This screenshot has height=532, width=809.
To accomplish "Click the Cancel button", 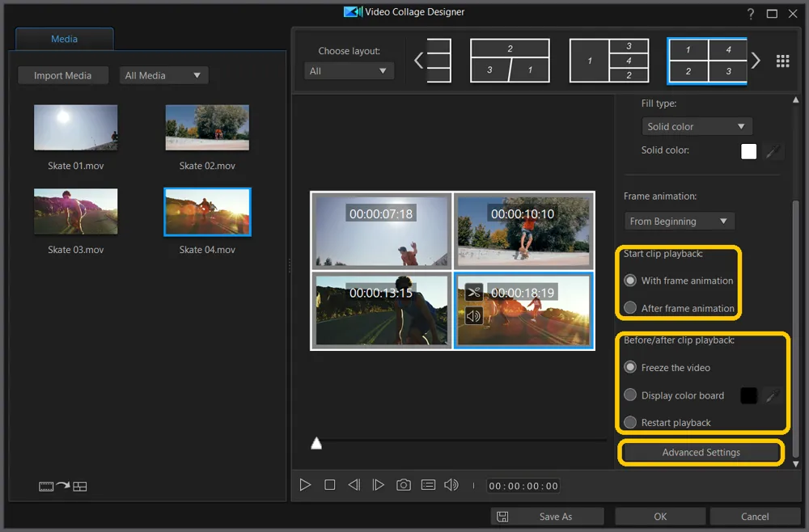I will 755,517.
